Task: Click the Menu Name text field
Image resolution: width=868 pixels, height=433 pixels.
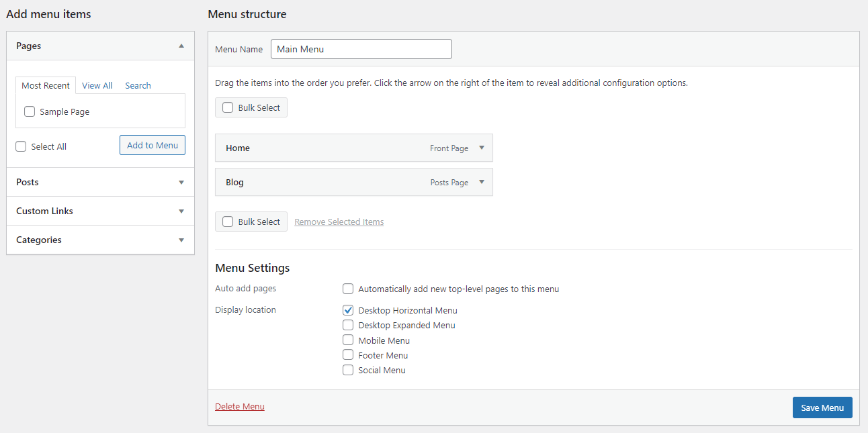Action: 361,49
